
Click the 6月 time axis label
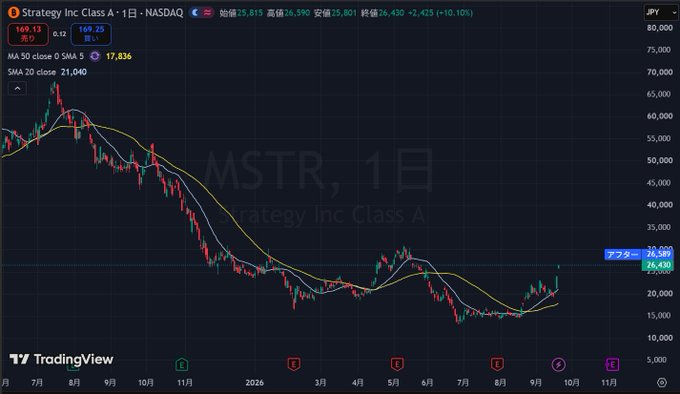tap(427, 383)
